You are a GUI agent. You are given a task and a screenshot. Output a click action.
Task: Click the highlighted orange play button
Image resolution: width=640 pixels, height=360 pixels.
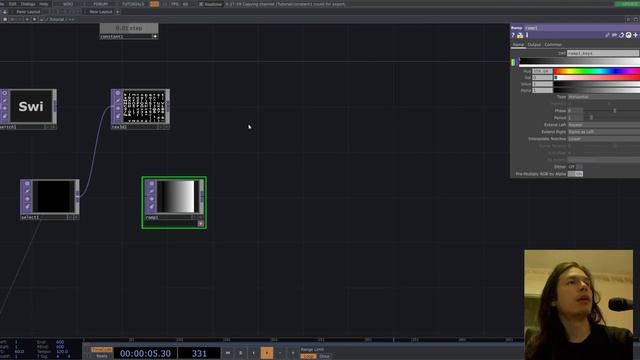pos(267,353)
